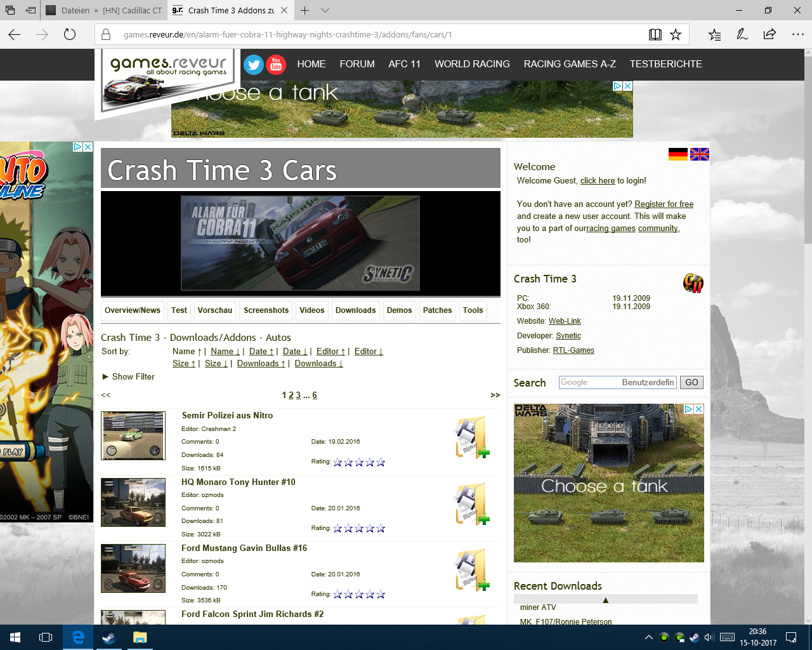Open a new browser tab
Screen dimensions: 812x650
tap(305, 10)
